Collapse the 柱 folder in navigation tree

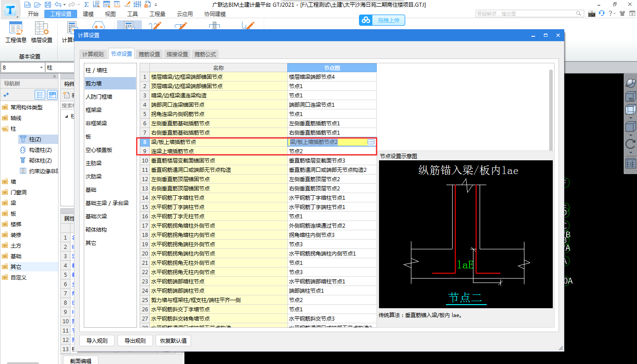tap(5, 129)
